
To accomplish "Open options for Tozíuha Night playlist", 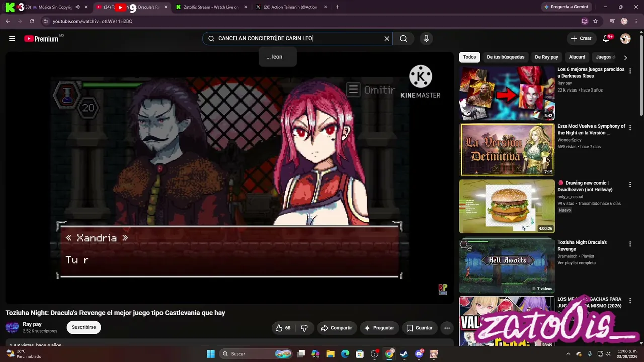I will pos(630,244).
